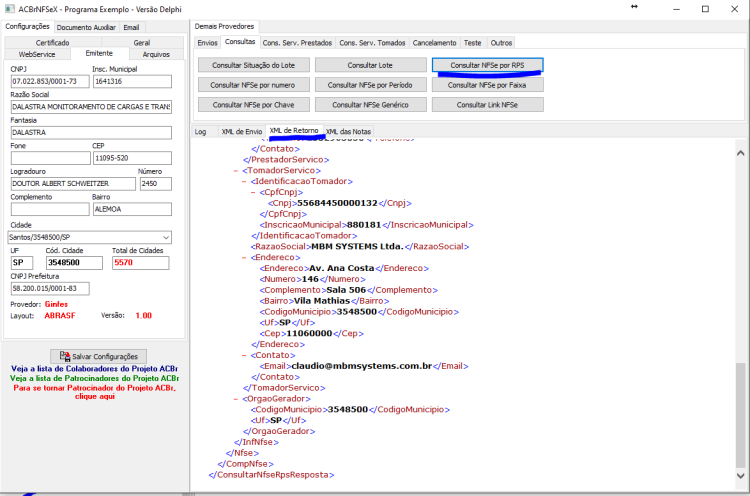The width and height of the screenshot is (750, 496).
Task: Switch to the Log tab
Action: coord(200,132)
